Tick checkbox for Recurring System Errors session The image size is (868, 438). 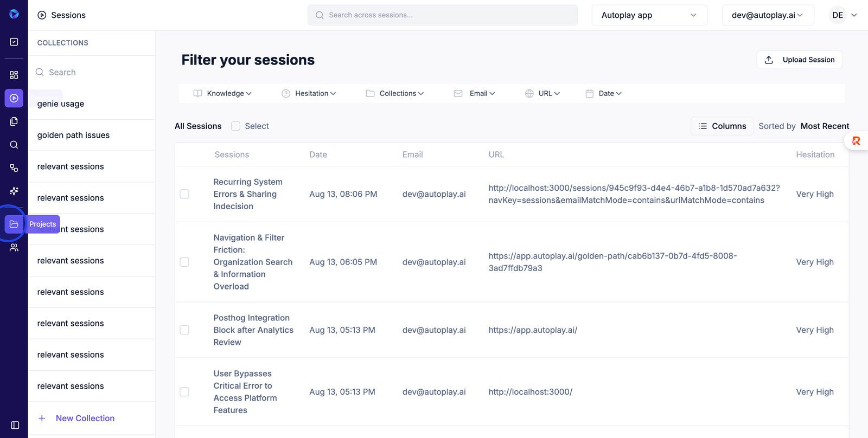[x=184, y=194]
